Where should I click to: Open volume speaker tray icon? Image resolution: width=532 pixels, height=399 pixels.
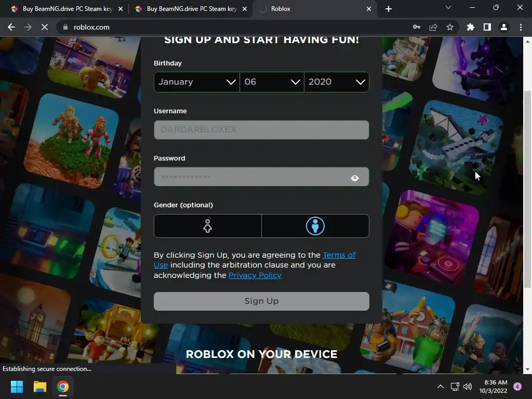tap(468, 387)
